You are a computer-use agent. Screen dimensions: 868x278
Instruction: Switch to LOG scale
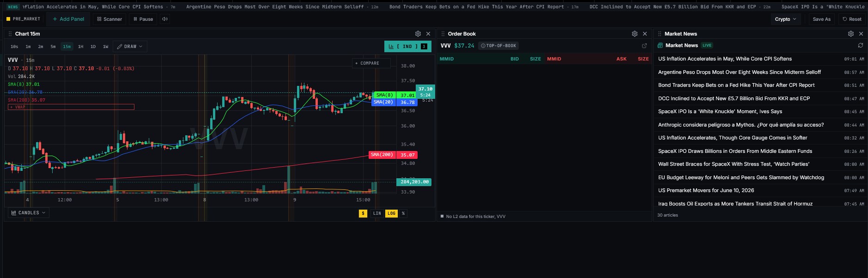[x=391, y=213]
